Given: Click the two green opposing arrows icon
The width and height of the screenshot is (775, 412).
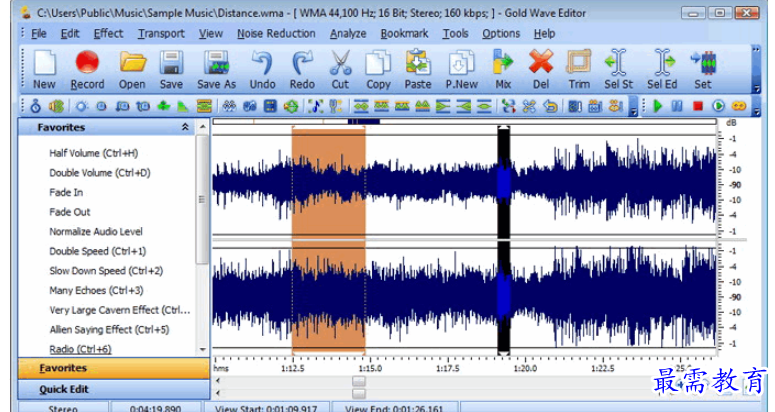Looking at the screenshot, I should (164, 106).
